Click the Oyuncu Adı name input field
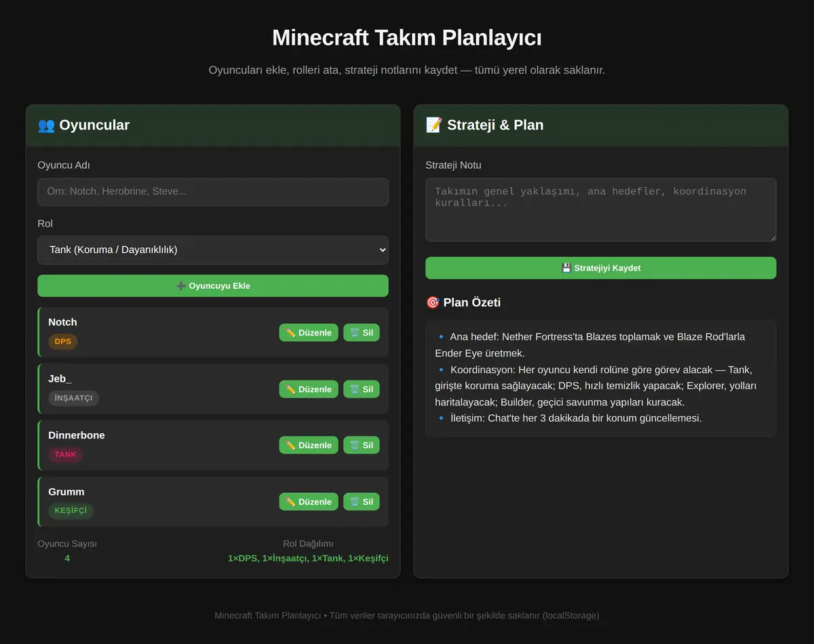This screenshot has width=814, height=644. click(x=213, y=192)
